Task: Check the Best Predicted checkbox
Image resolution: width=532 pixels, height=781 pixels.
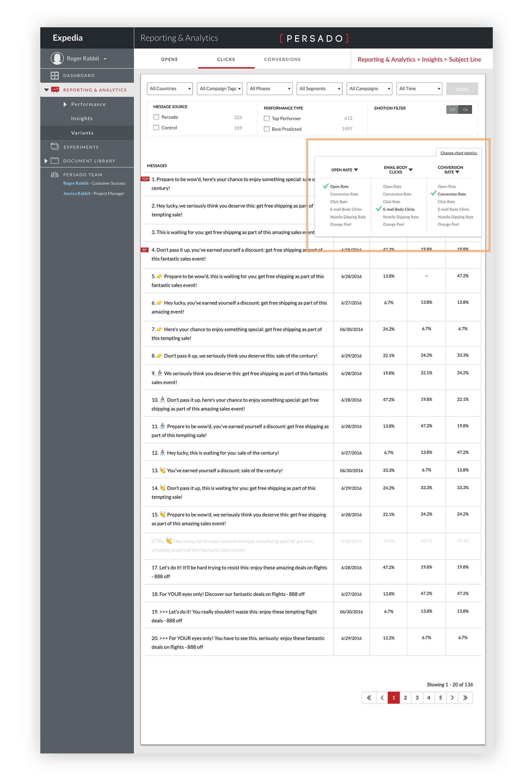Action: (x=267, y=129)
